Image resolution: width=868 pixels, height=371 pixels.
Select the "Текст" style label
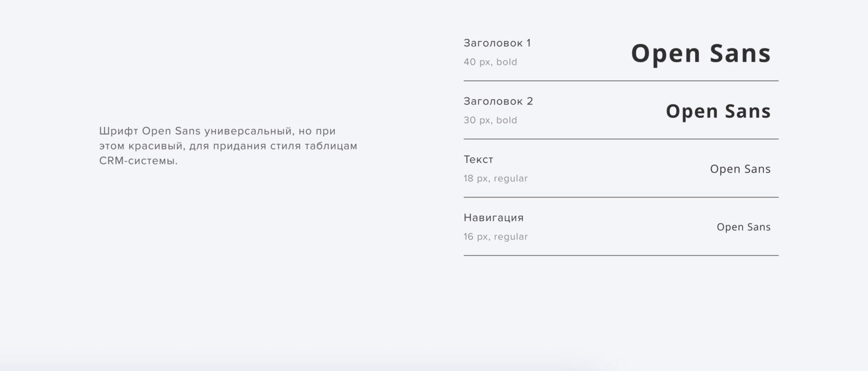(x=478, y=160)
